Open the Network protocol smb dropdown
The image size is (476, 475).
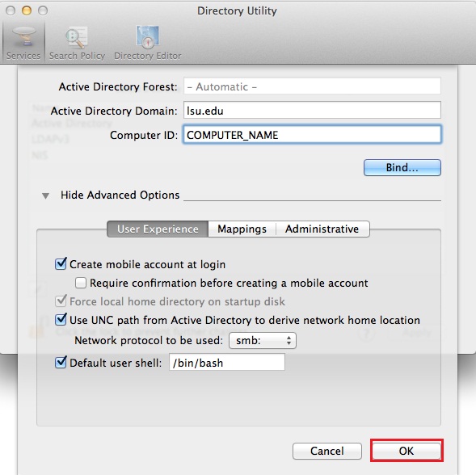(x=263, y=340)
